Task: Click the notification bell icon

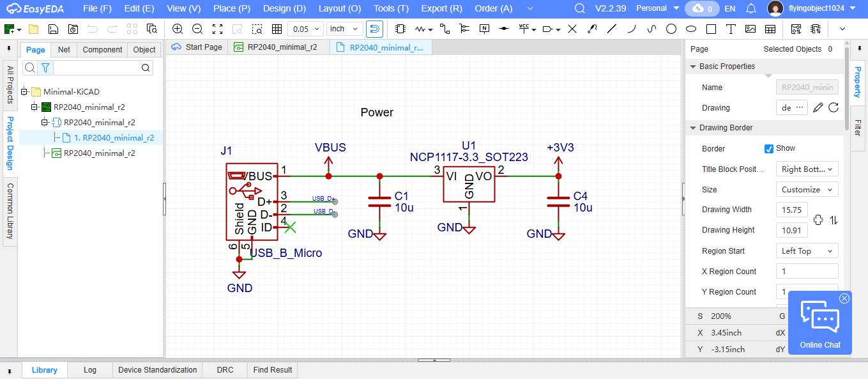Action: 751,9
